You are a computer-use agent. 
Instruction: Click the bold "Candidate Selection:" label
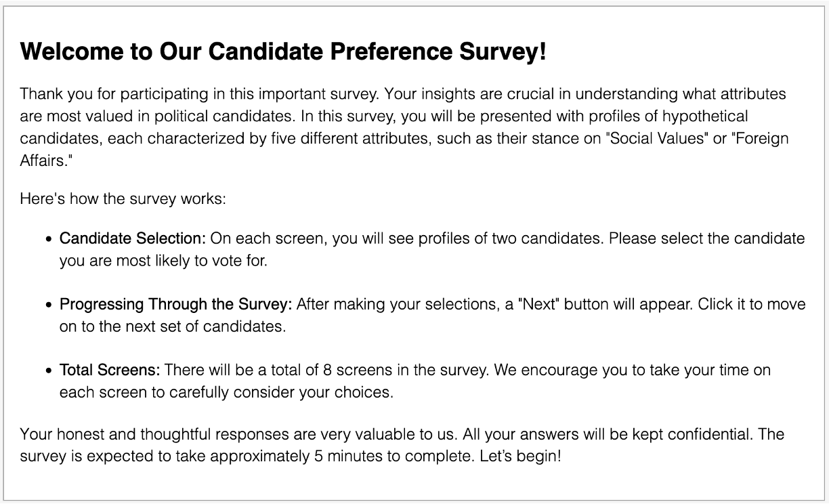(x=133, y=238)
